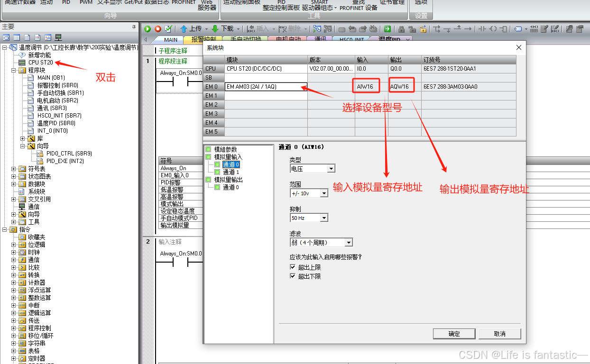Collapse the 程序块 folder in project tree
This screenshot has height=364, width=590.
tap(14, 70)
